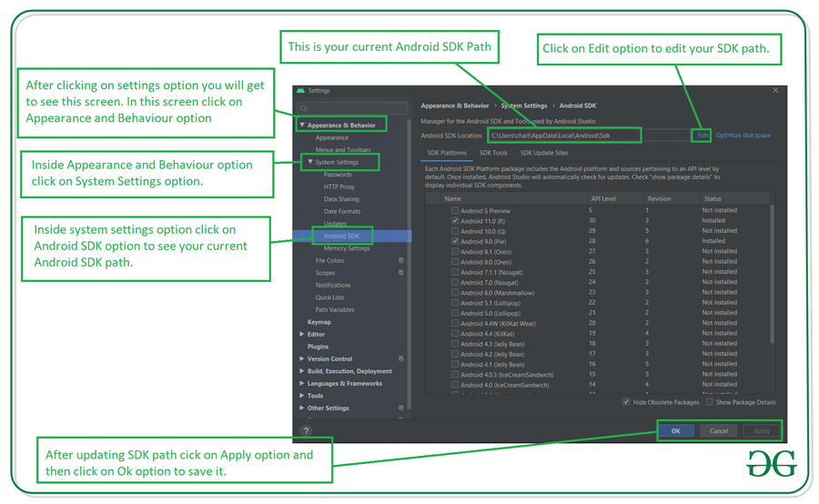819x504 pixels.
Task: Expand the Tools section arrow
Action: pos(302,396)
